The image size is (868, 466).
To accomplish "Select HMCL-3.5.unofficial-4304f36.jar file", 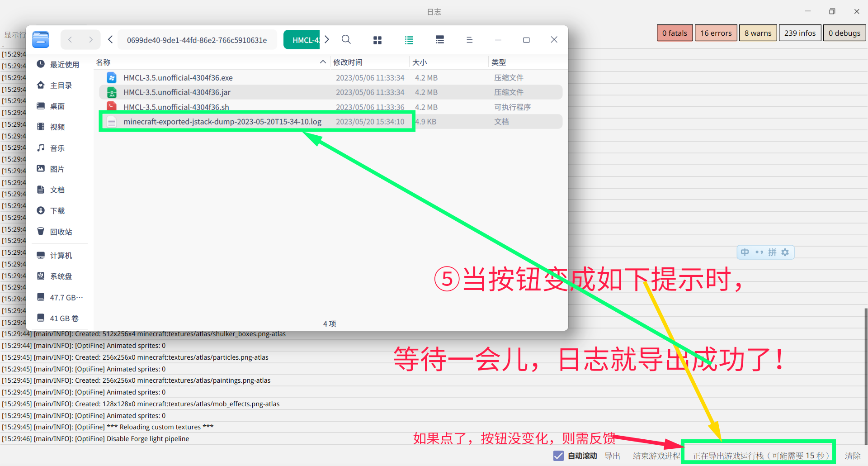I will pos(330,92).
